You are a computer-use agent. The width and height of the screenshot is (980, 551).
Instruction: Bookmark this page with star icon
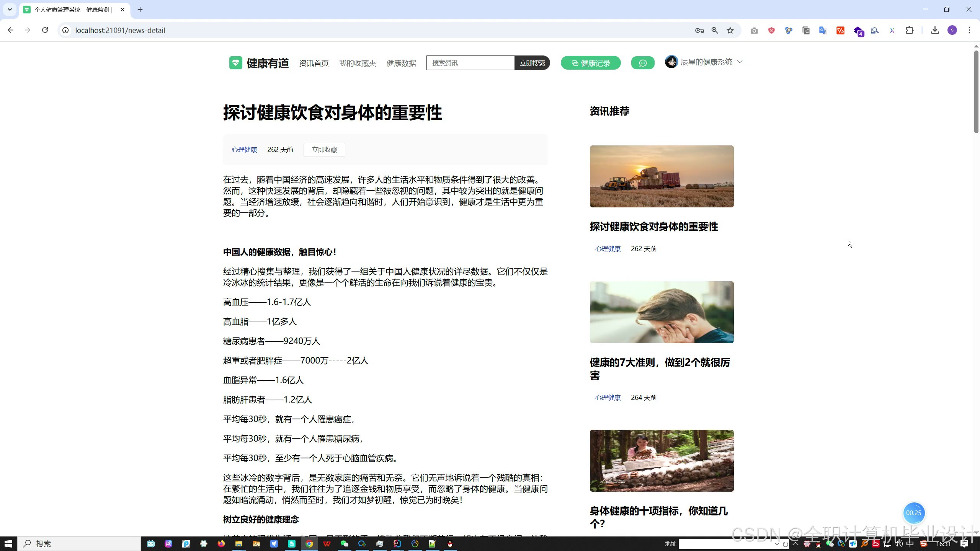coord(730,30)
